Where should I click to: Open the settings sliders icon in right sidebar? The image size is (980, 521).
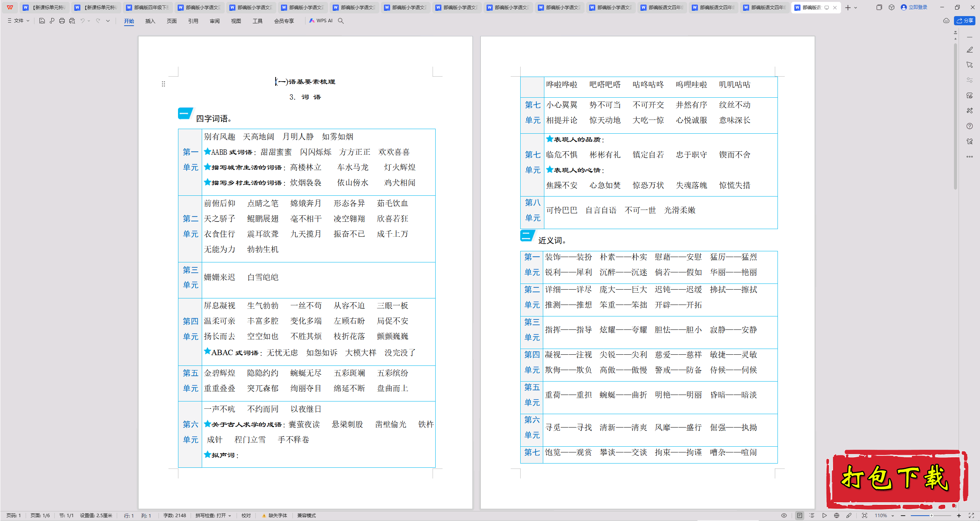[x=970, y=80]
